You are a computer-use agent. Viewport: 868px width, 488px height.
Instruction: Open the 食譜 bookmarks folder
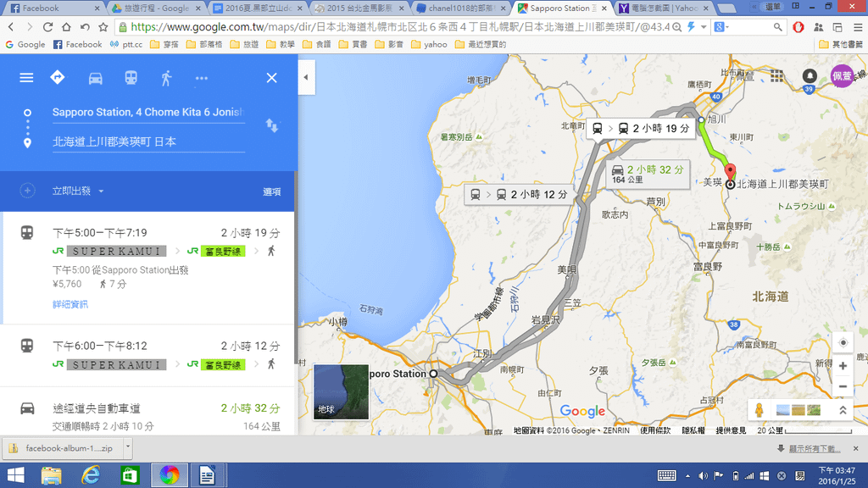[317, 44]
